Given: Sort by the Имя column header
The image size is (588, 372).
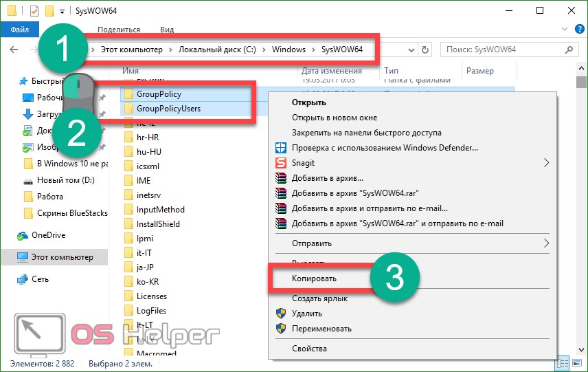Looking at the screenshot, I should click(x=131, y=71).
